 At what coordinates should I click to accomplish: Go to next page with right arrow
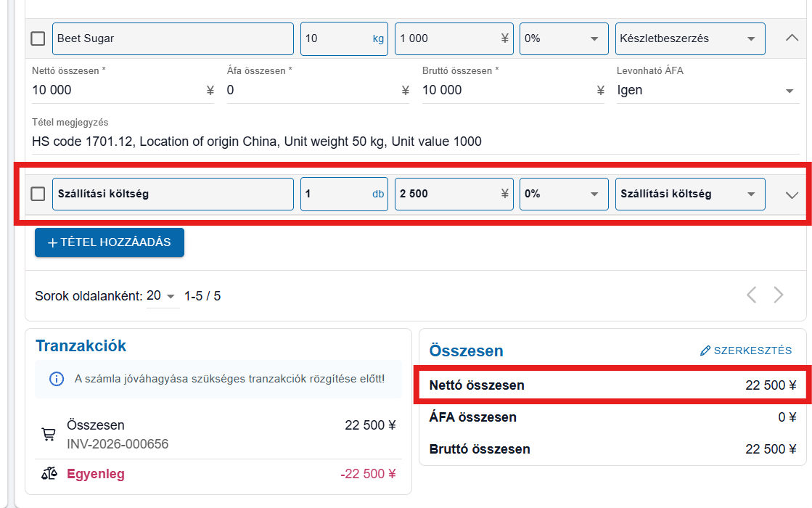click(779, 295)
